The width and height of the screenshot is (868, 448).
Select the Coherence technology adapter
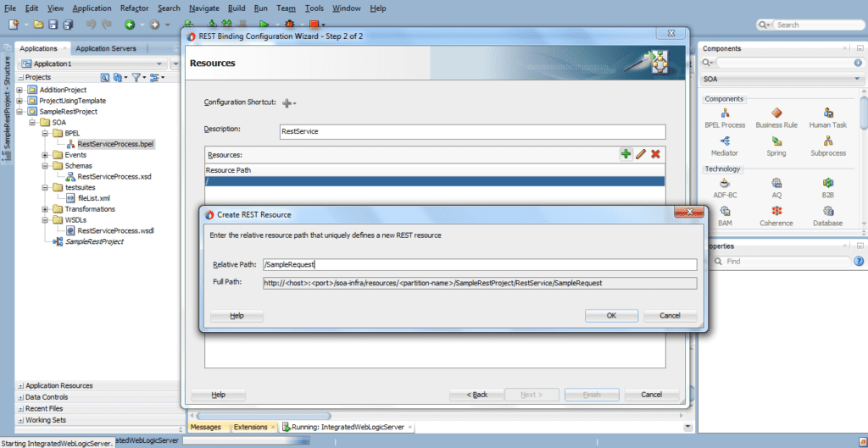(776, 217)
